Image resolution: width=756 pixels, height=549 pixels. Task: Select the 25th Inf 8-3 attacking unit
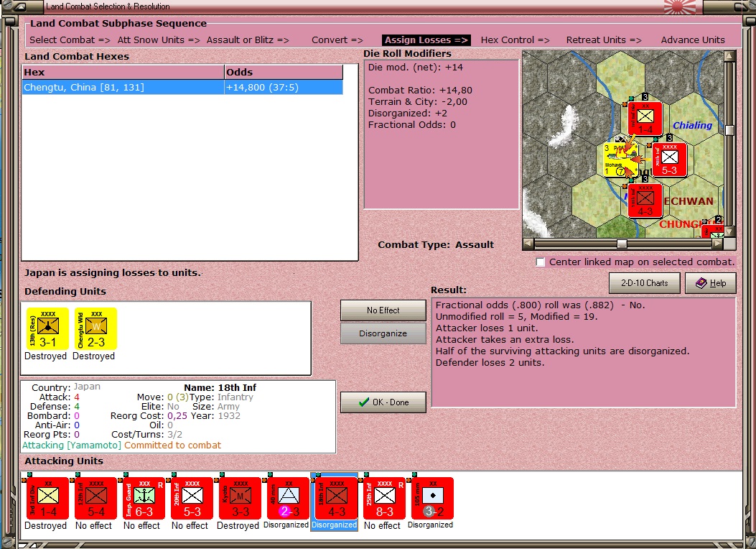coord(385,499)
